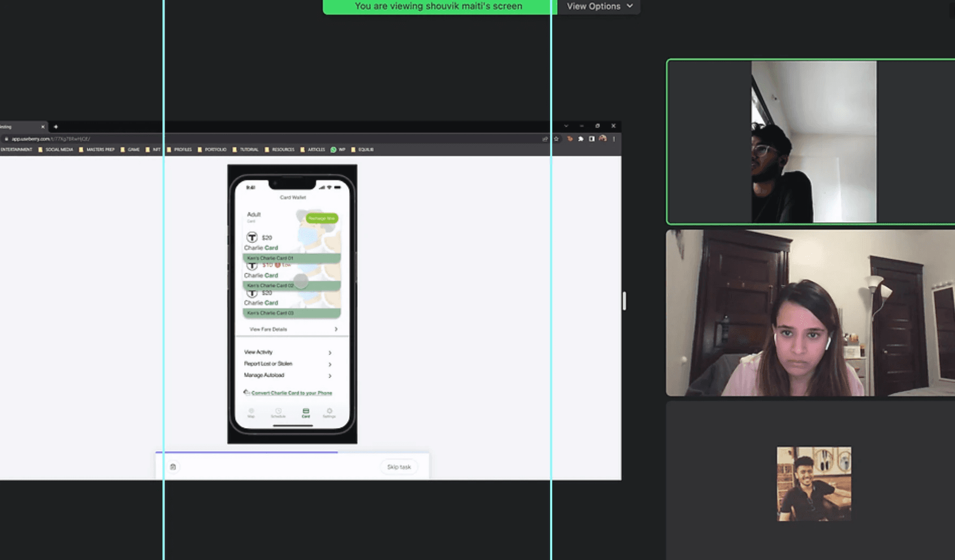Viewport: 955px width, 560px height.
Task: Open the browser extensions puzzle icon
Action: [x=581, y=139]
